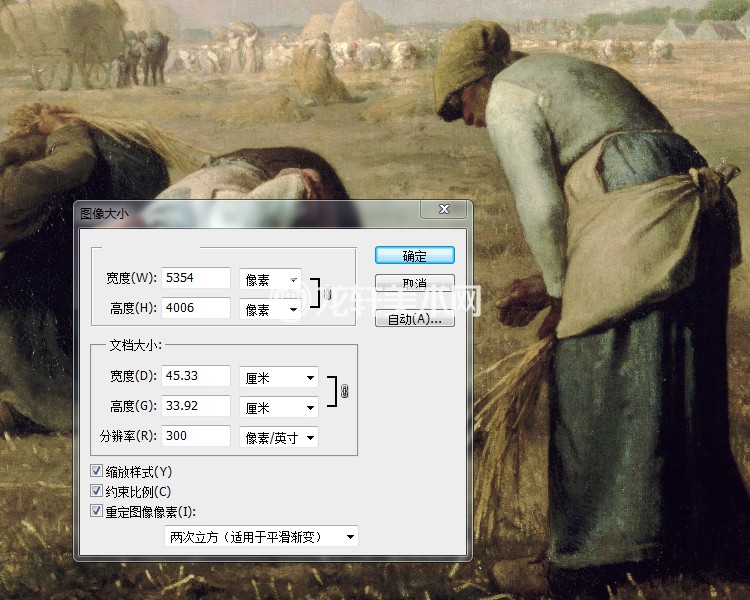Select the document height field 33.92
Viewport: 750px width, 600px height.
click(x=195, y=407)
